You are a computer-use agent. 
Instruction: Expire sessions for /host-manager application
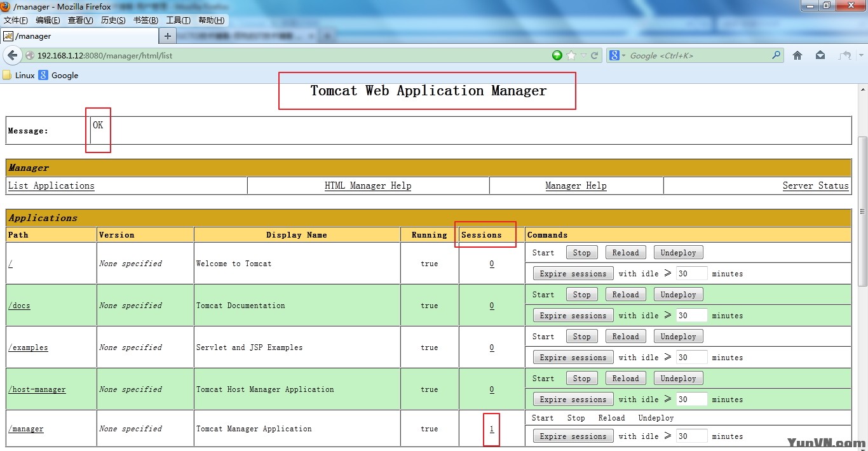click(x=573, y=400)
